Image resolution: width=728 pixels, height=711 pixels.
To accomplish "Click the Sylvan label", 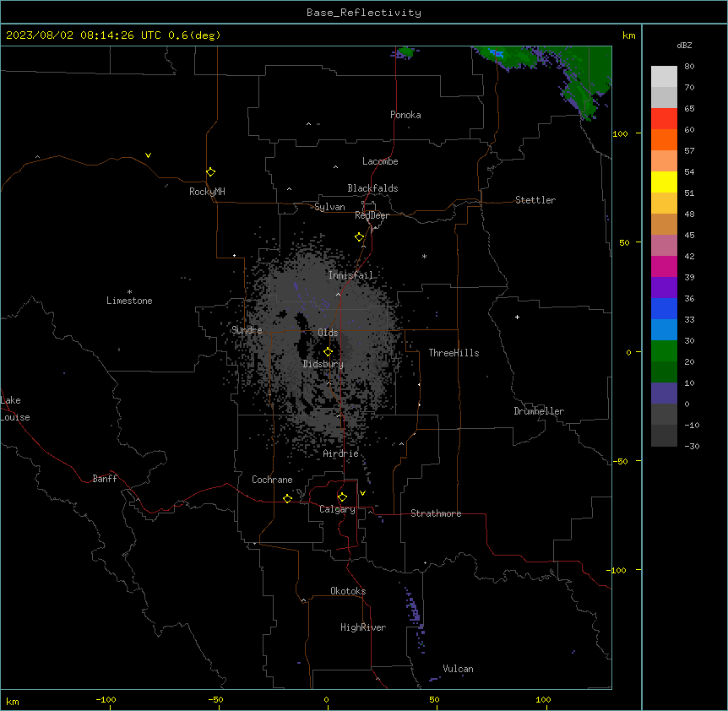I will pos(329,207).
